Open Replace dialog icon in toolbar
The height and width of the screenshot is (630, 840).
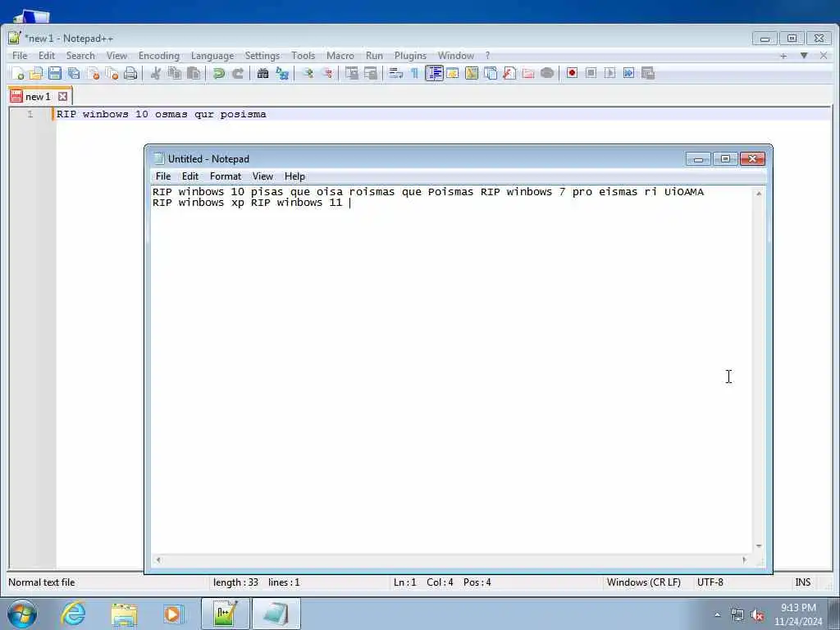point(282,73)
